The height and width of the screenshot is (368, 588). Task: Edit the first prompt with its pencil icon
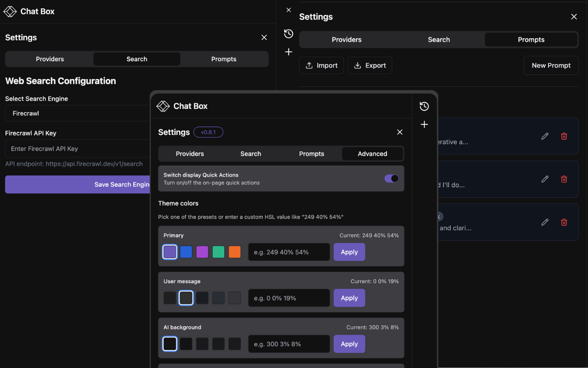545,136
